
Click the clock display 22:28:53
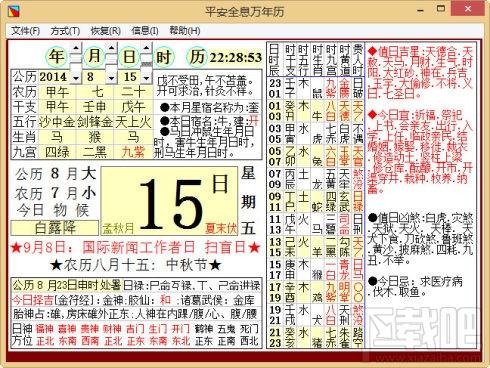tap(236, 58)
